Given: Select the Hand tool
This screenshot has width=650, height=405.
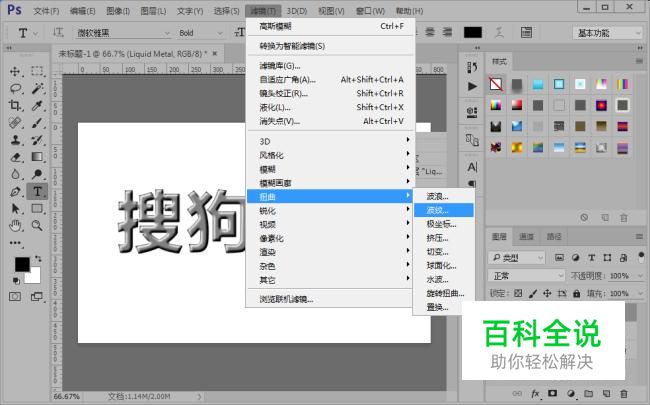Looking at the screenshot, I should point(15,226).
